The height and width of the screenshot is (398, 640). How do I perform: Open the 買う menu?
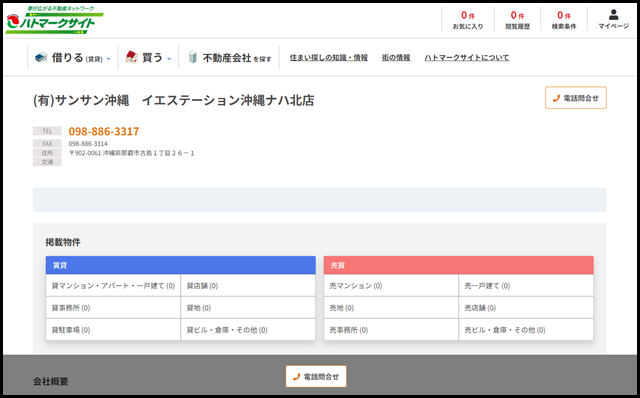[148, 58]
